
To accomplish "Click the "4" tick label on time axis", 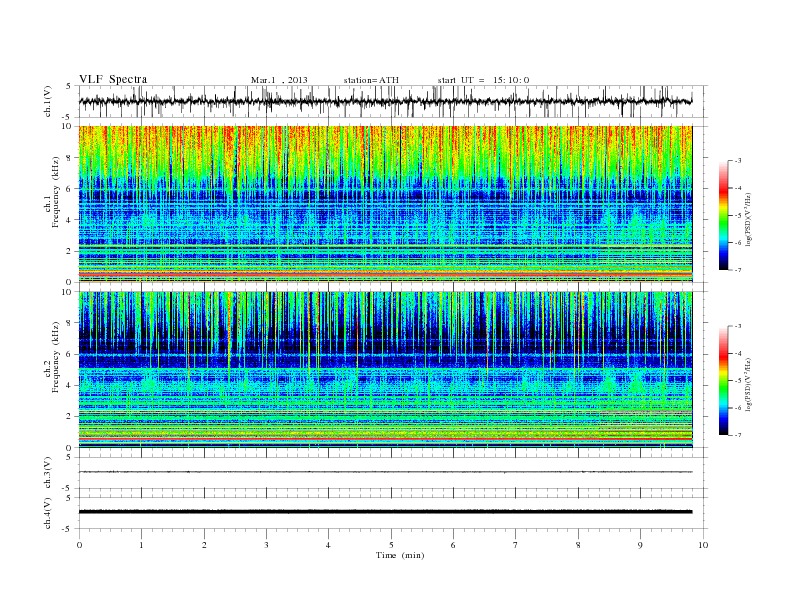I will coord(328,545).
